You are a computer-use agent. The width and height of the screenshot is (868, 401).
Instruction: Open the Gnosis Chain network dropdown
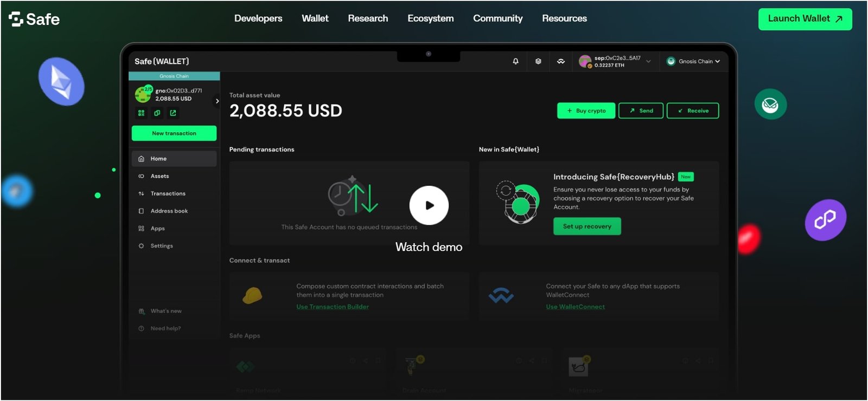pyautogui.click(x=693, y=61)
